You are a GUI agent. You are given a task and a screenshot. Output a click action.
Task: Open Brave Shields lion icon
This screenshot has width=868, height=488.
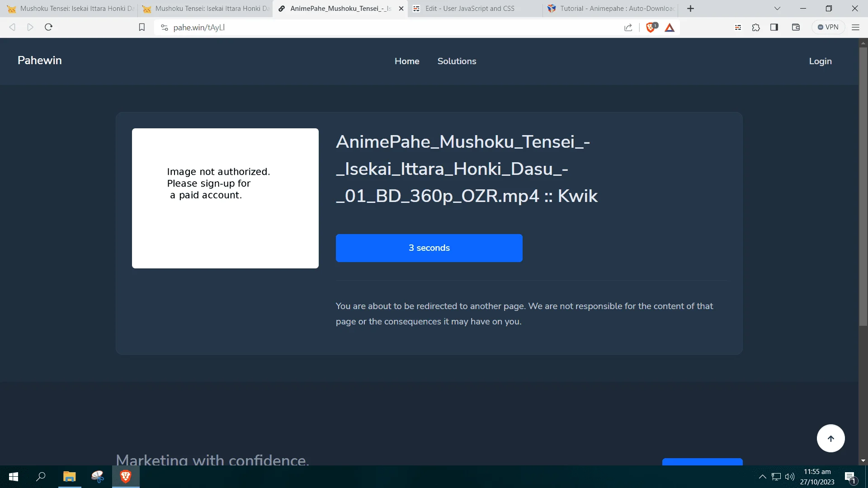coord(651,27)
